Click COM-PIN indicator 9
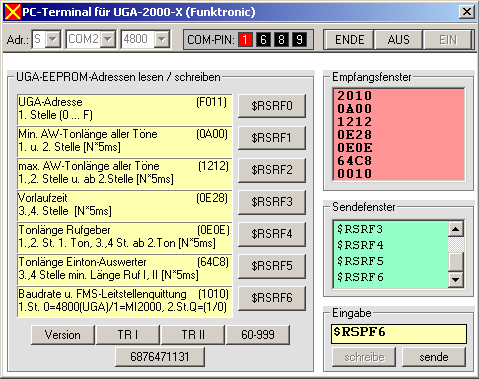Image resolution: width=479 pixels, height=379 pixels. pyautogui.click(x=299, y=40)
